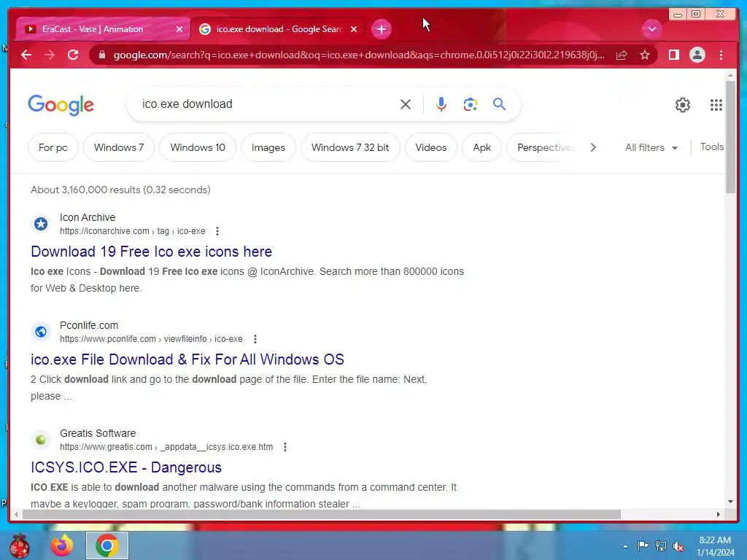Screen dimensions: 747x560
Task: Search by image with Google Lens
Action: pyautogui.click(x=471, y=104)
